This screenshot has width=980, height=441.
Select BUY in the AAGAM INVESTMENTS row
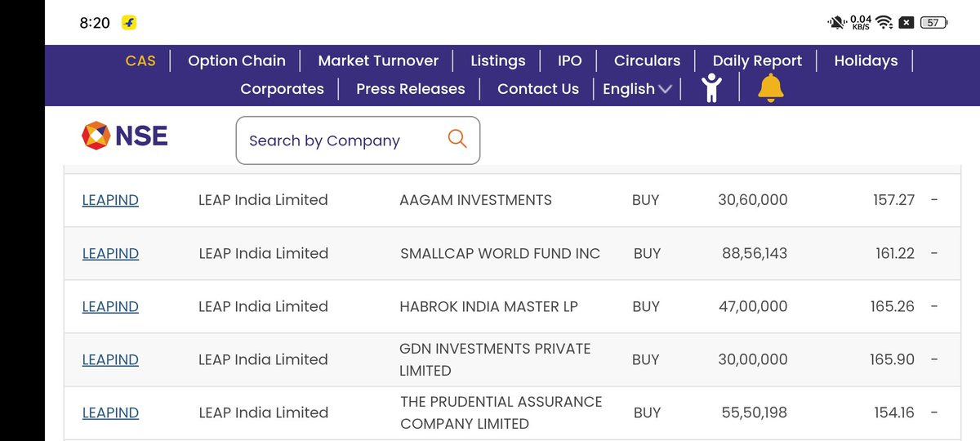[645, 200]
